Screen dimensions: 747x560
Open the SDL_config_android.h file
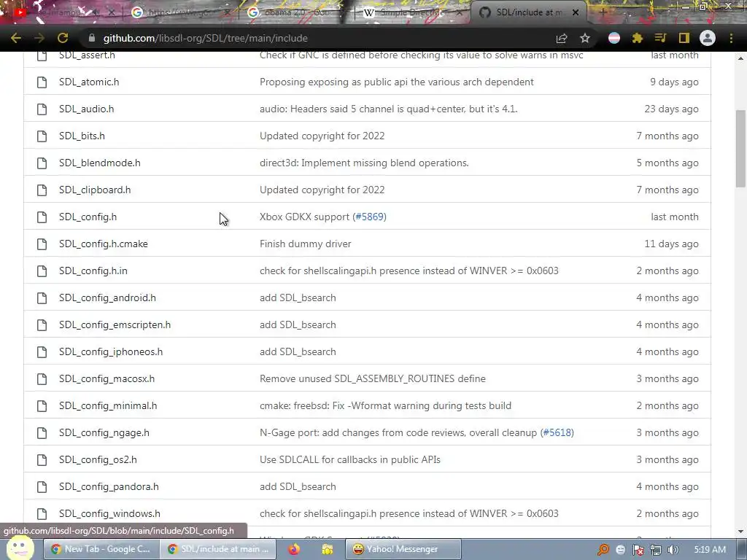(107, 297)
